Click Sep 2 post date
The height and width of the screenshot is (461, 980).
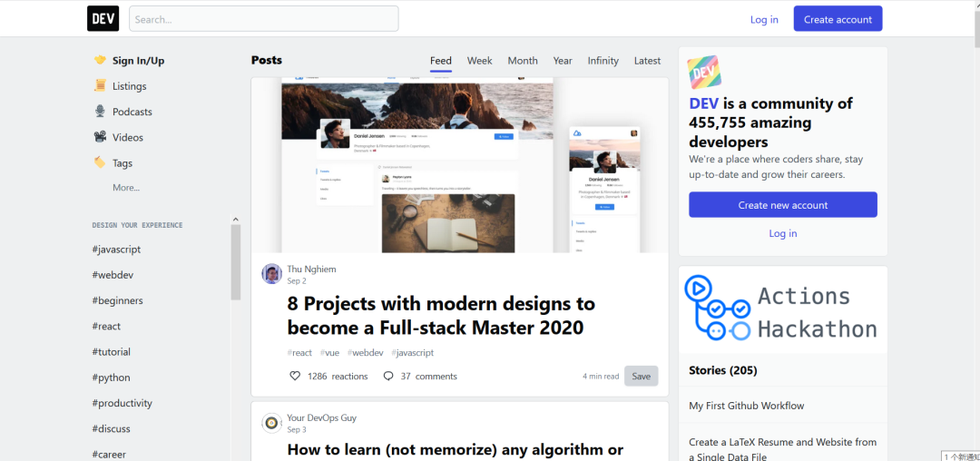click(296, 281)
